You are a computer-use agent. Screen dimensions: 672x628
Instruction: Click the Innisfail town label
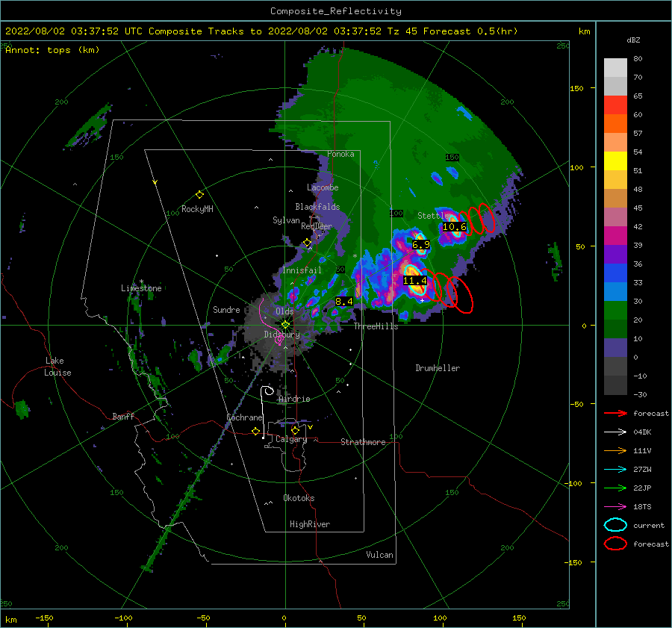point(302,270)
